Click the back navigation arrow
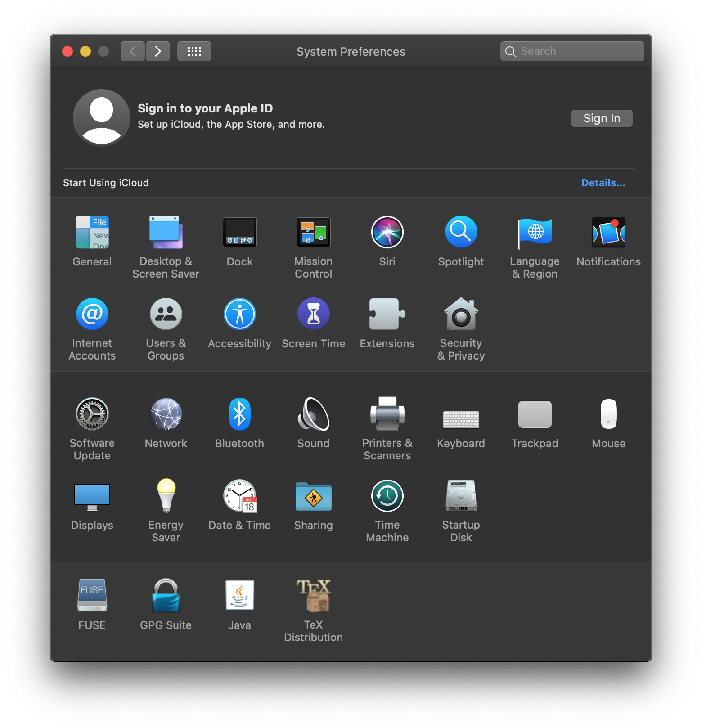The height and width of the screenshot is (728, 702). (133, 51)
